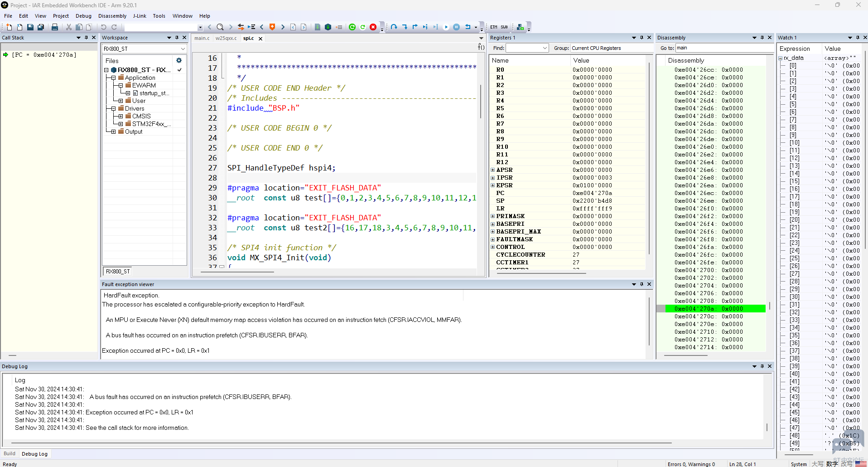The image size is (868, 467).
Task: Click the Step Over debug icon
Action: (x=394, y=27)
